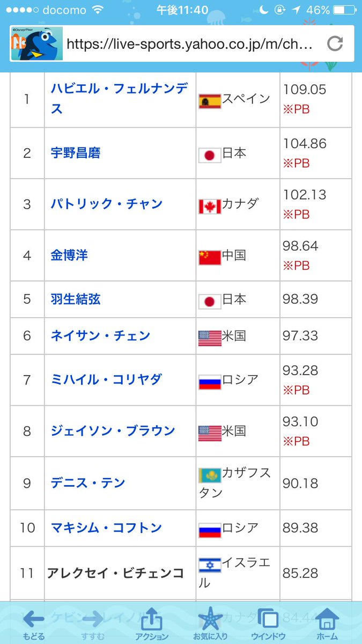Open ミハイル・コリヤダ skater link

coord(106,379)
